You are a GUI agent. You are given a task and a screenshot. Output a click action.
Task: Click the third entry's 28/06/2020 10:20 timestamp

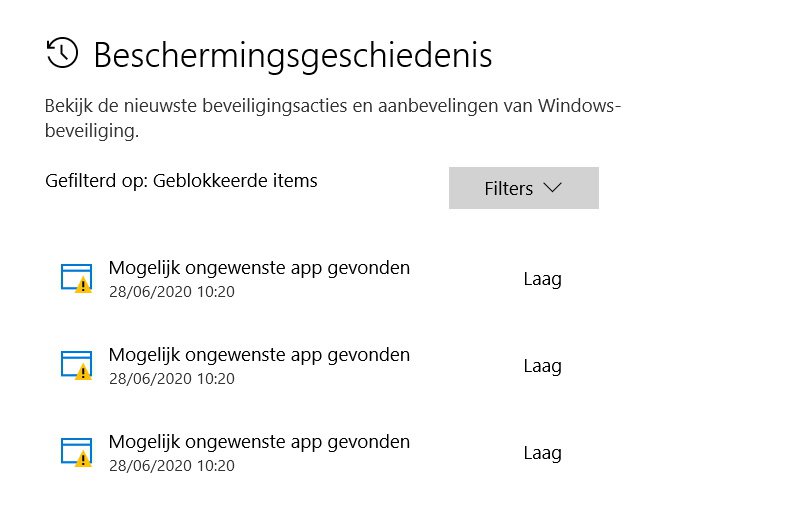pos(172,466)
